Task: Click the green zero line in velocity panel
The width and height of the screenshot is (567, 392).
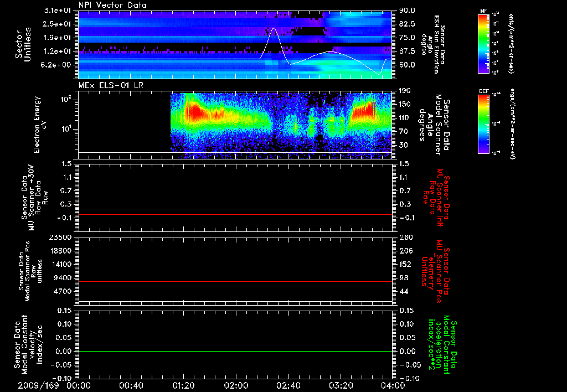Action: coord(235,351)
